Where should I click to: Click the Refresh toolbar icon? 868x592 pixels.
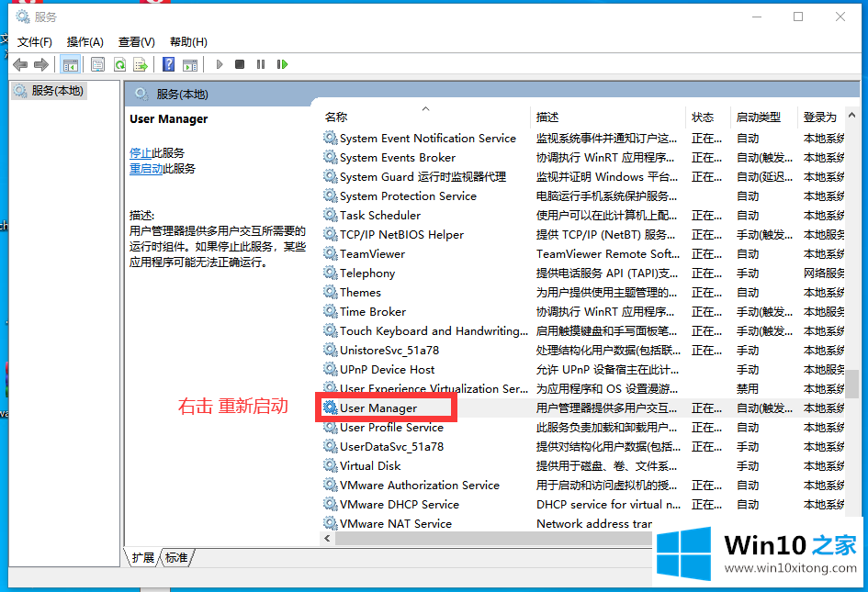[x=119, y=65]
